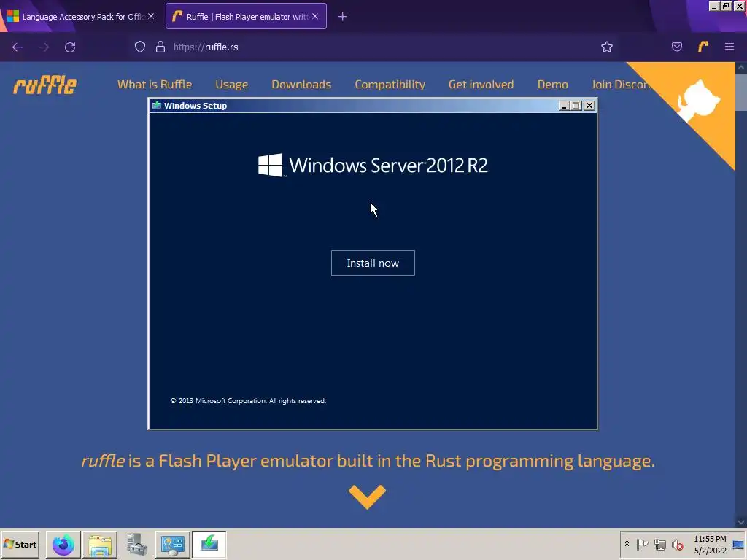
Task: Click the page vertical scrollbar thumb
Action: point(741,92)
